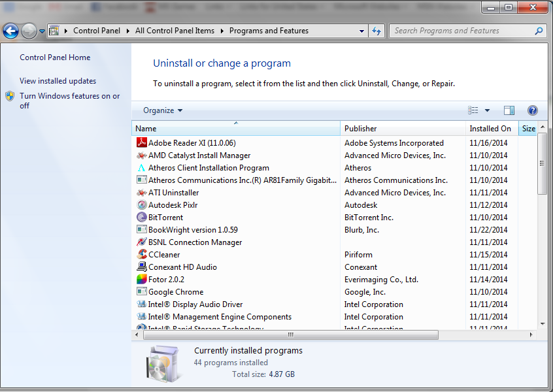Viewport: 553px width, 392px height.
Task: Click All Control Panel Items breadcrumb
Action: 175,31
